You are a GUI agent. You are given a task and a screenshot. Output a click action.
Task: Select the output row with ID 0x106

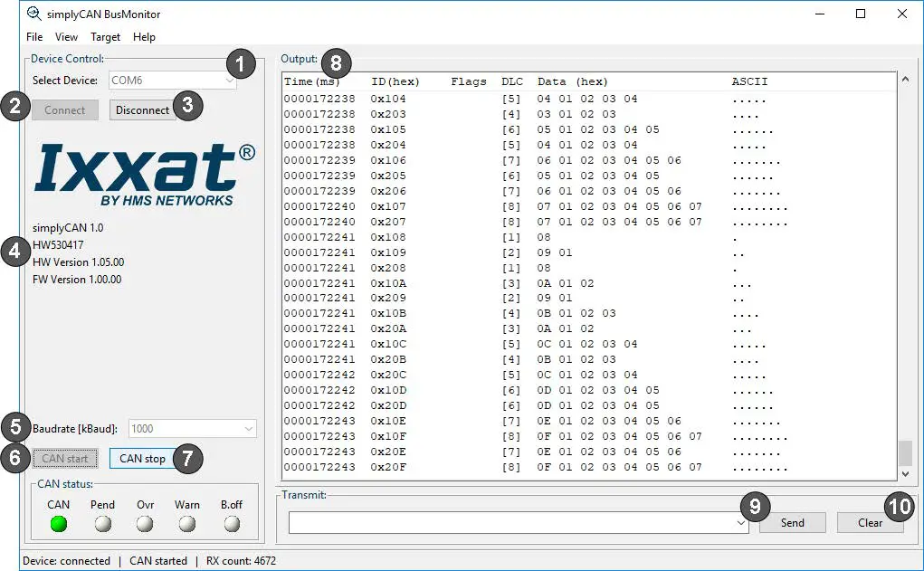(589, 159)
